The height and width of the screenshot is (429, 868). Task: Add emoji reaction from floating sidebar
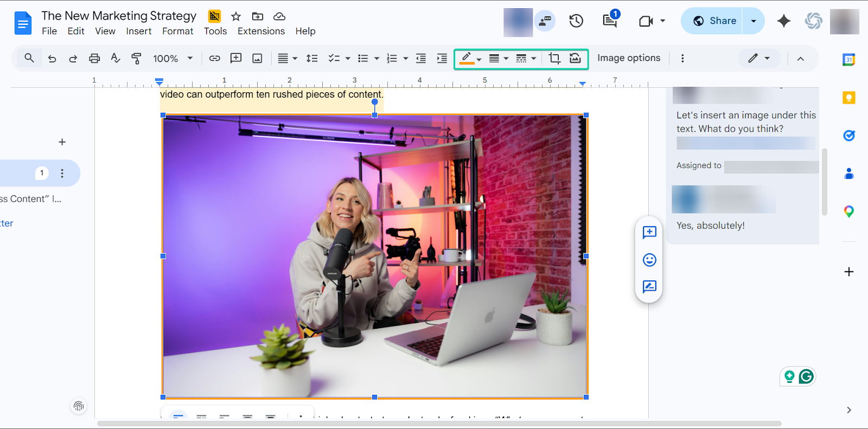click(x=649, y=260)
